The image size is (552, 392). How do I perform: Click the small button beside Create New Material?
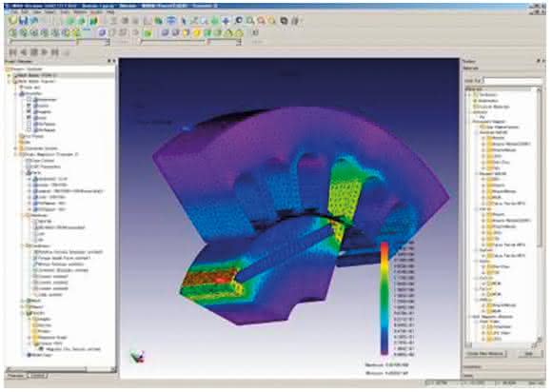(529, 353)
